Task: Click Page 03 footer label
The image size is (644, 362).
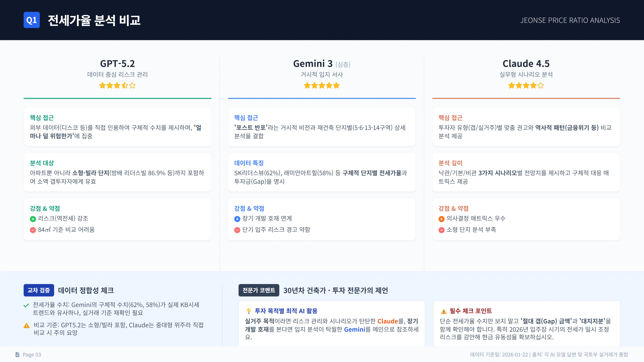Action: pos(32,355)
